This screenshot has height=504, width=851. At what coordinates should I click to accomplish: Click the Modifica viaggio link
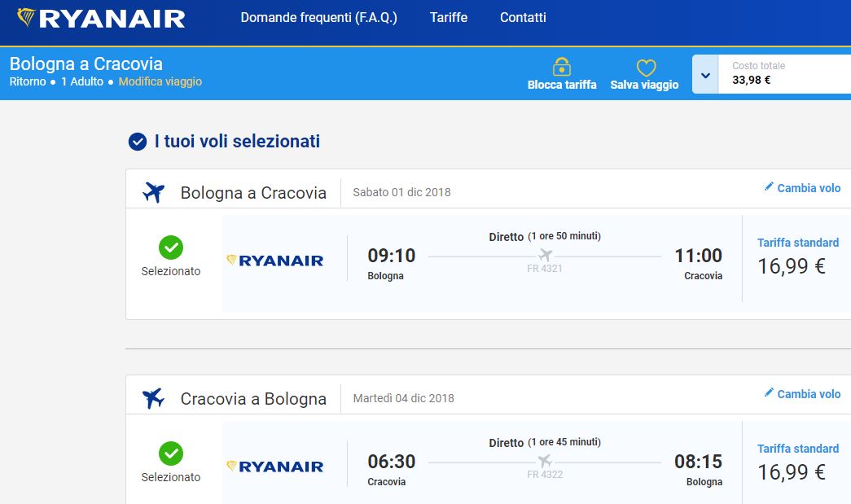pos(160,81)
